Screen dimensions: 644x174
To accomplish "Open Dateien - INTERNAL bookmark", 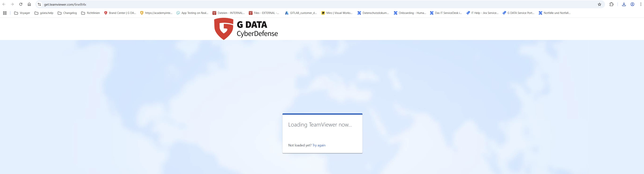I will pos(228,13).
